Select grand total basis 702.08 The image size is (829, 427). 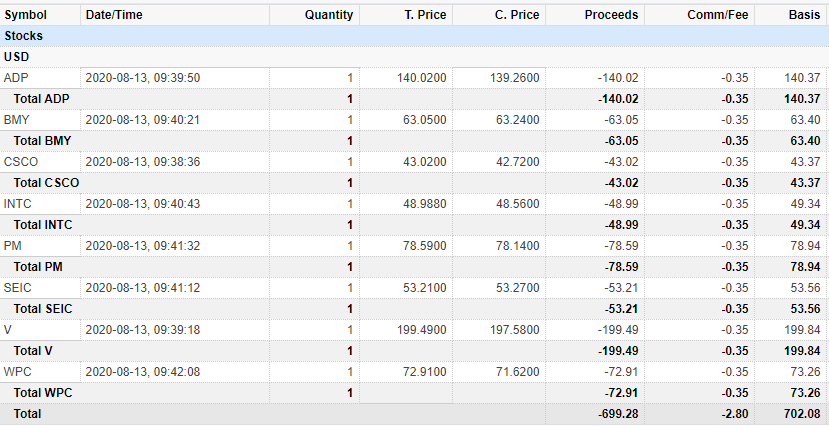803,414
